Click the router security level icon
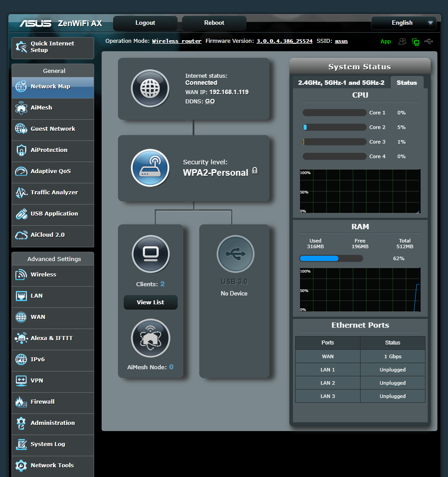Viewport: 448px width, 477px height. [x=150, y=168]
